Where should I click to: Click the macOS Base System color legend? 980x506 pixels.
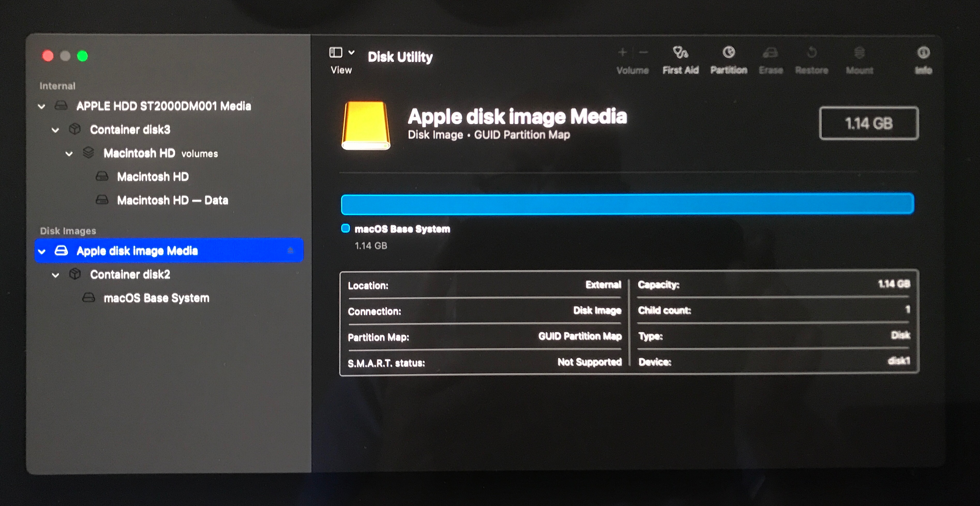(345, 228)
